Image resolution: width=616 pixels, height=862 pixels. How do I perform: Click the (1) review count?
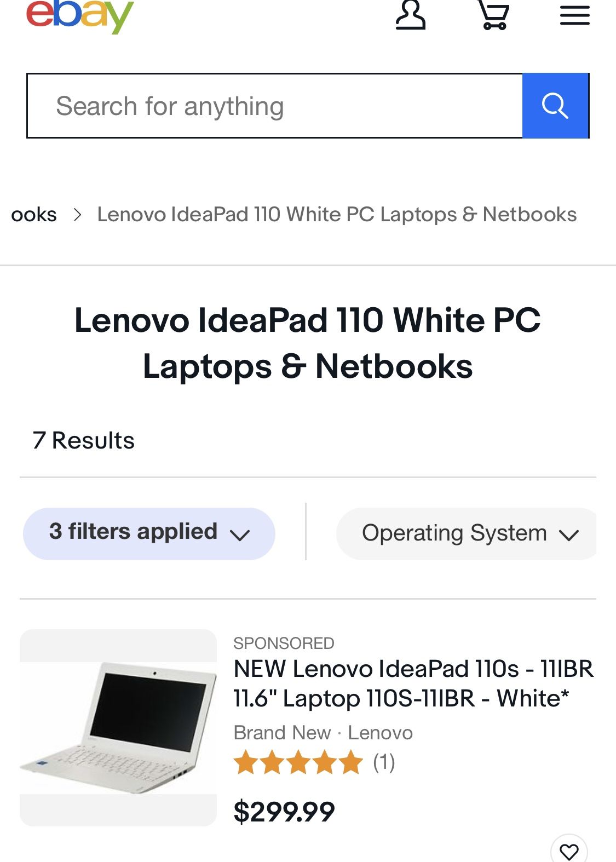tap(384, 761)
